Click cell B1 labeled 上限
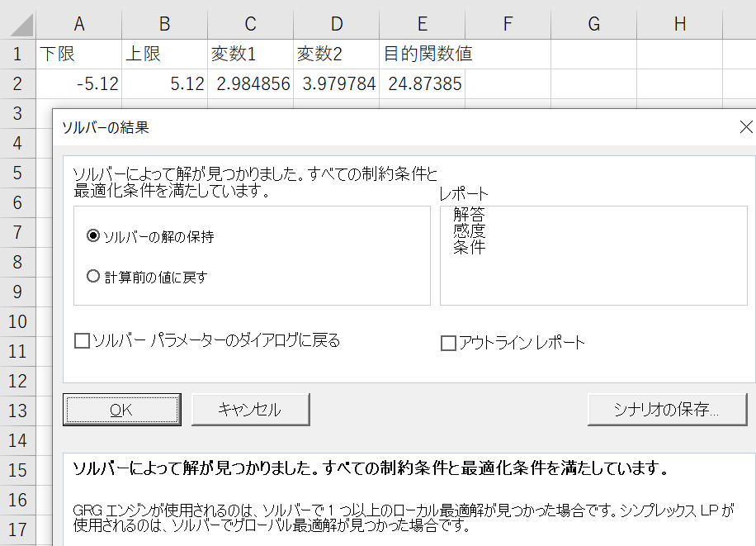756x546 pixels. click(164, 55)
